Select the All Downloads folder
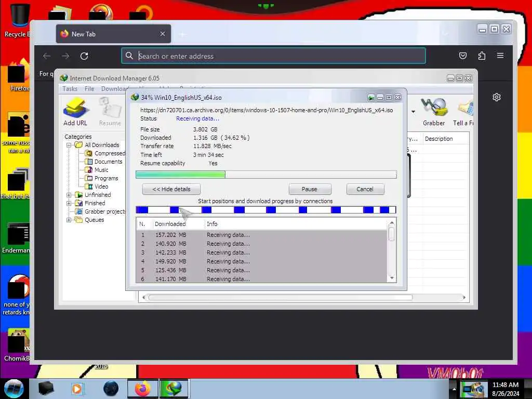532x399 pixels. (102, 145)
